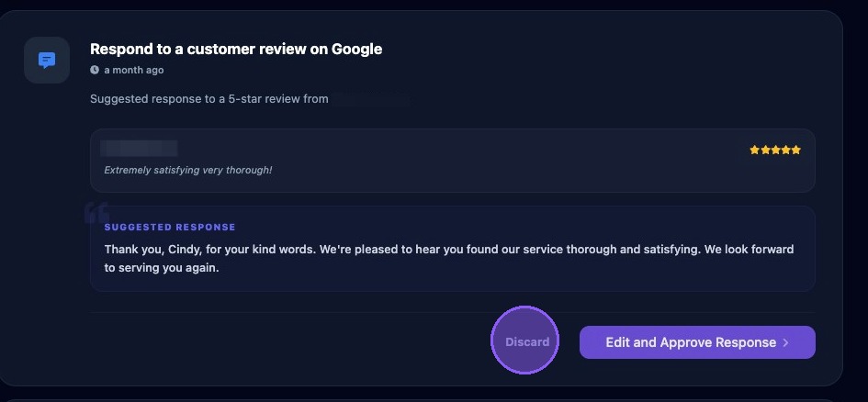Image resolution: width=868 pixels, height=402 pixels.
Task: Click the chevron arrow on Approve button
Action: (x=785, y=343)
